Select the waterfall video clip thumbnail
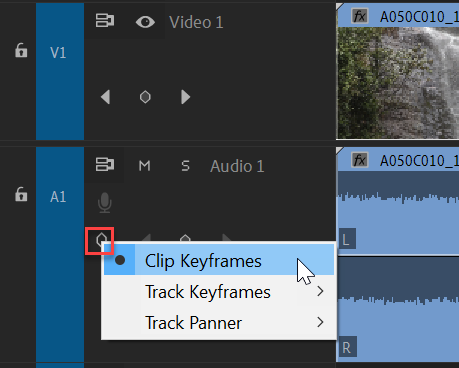 398,83
